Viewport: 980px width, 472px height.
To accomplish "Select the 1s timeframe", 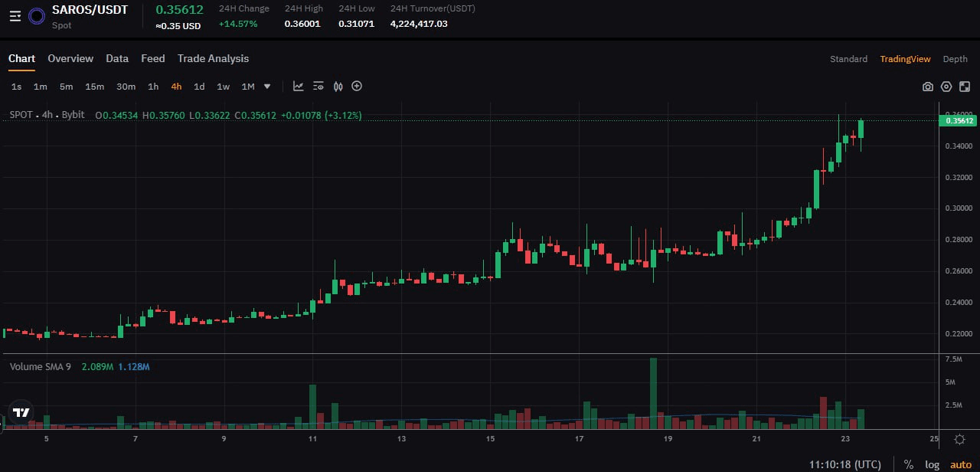I will click(16, 87).
